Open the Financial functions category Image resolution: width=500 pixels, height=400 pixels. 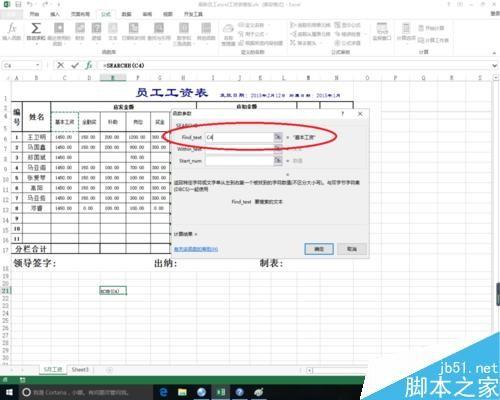tap(80, 32)
